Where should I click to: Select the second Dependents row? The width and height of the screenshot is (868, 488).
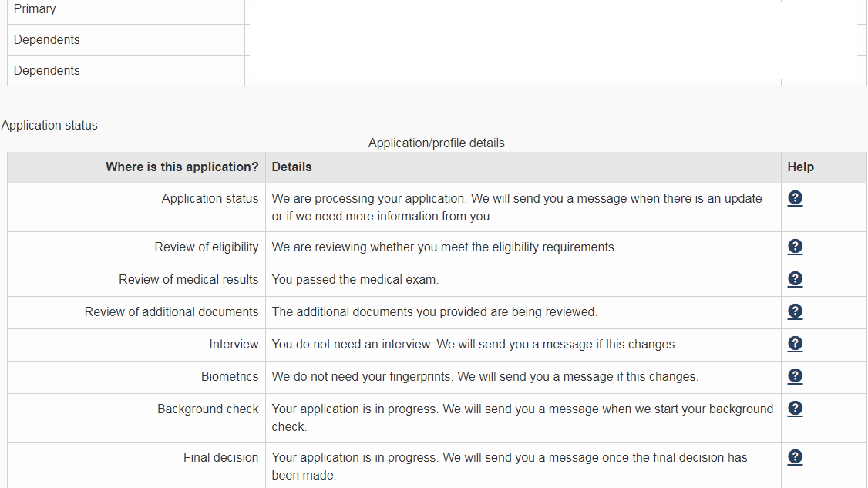click(437, 70)
